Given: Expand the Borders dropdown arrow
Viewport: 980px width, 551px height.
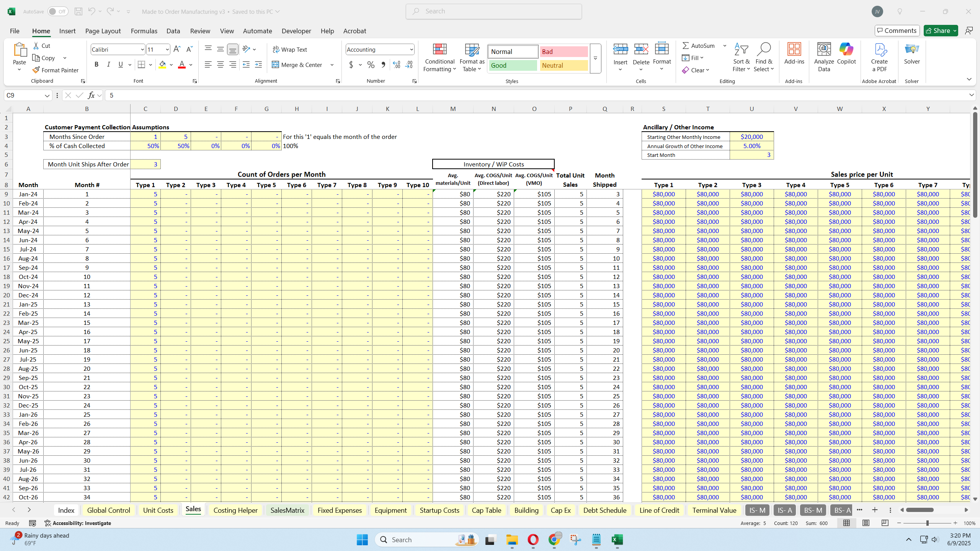Looking at the screenshot, I should (x=150, y=64).
